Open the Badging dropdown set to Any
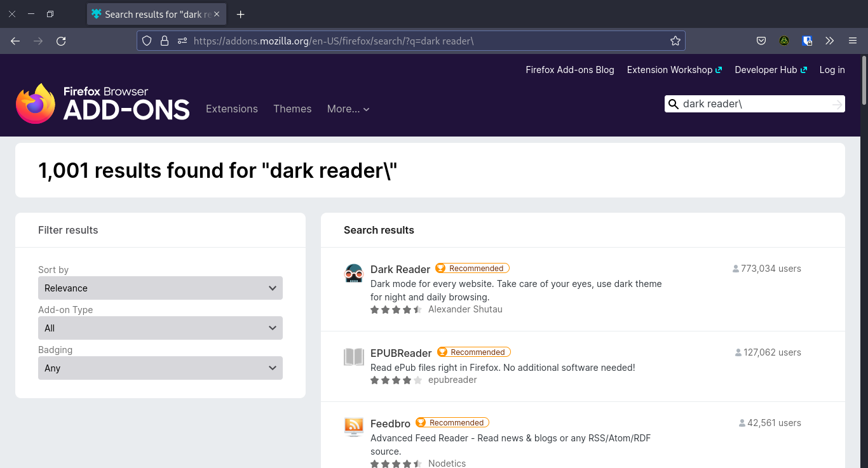Viewport: 868px width, 468px height. point(160,368)
